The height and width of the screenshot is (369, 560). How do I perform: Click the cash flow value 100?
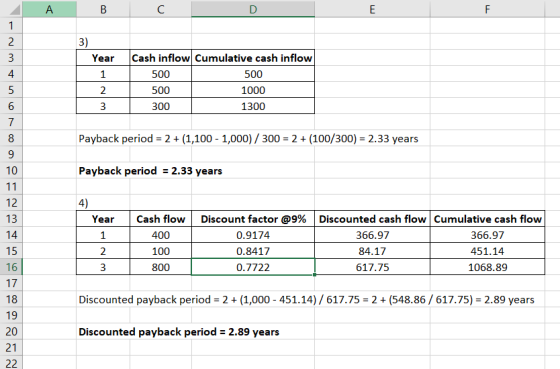click(x=161, y=251)
